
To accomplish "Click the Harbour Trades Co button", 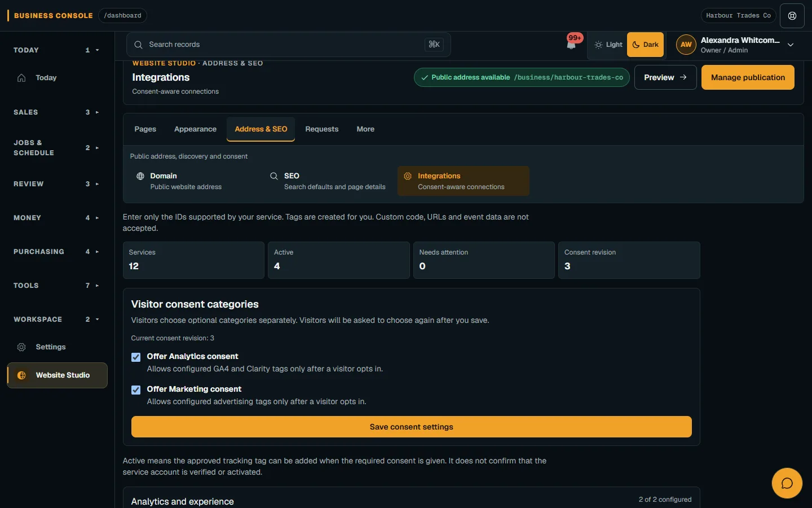I will pos(738,15).
